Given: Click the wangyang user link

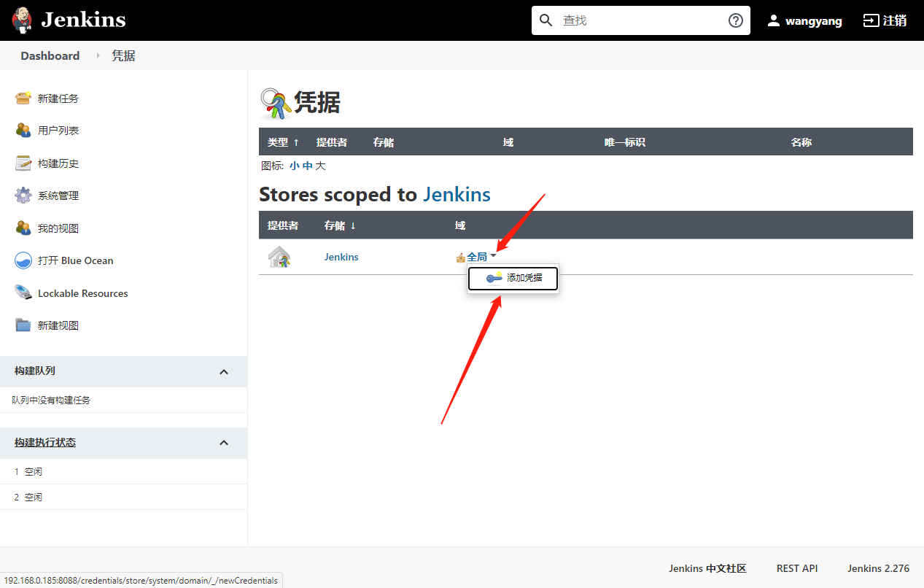Looking at the screenshot, I should (814, 21).
